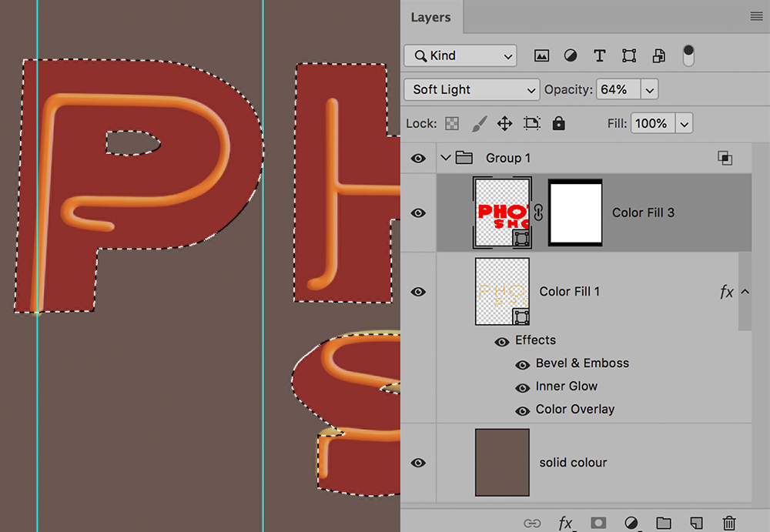Open Bevel & Emboss effect settings
The image size is (770, 532).
[x=582, y=363]
